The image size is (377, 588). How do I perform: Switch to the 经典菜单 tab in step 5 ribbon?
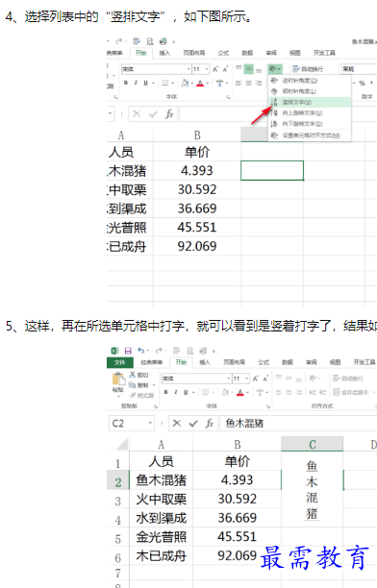point(152,362)
